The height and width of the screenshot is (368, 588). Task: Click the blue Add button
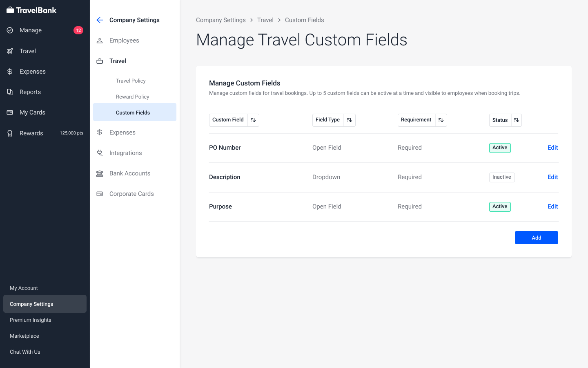(x=536, y=238)
